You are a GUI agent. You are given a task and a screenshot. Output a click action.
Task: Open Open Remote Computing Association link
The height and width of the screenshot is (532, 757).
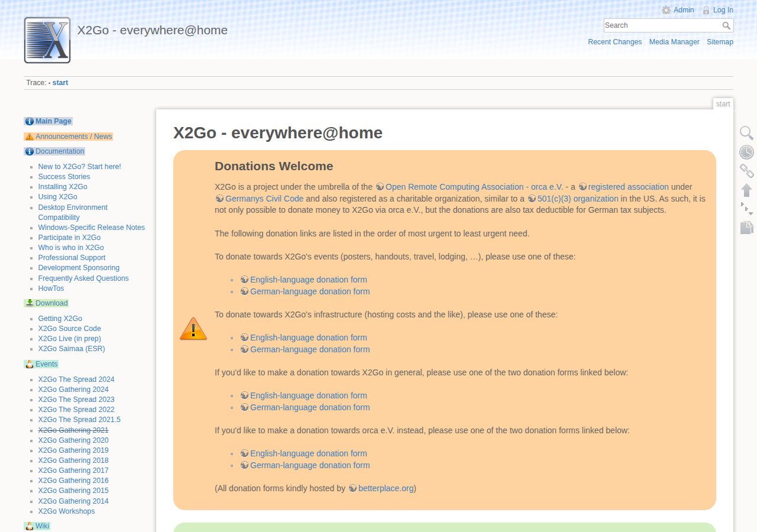click(469, 187)
